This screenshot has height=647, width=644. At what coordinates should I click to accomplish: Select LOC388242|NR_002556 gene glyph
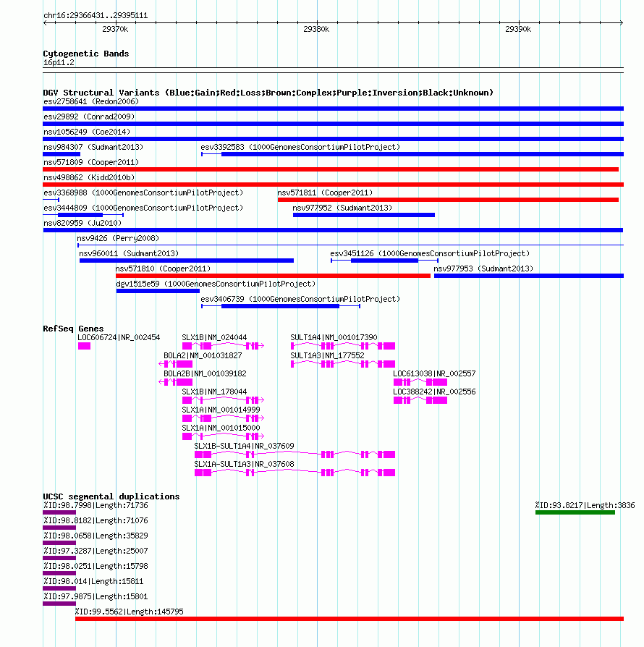click(x=420, y=401)
